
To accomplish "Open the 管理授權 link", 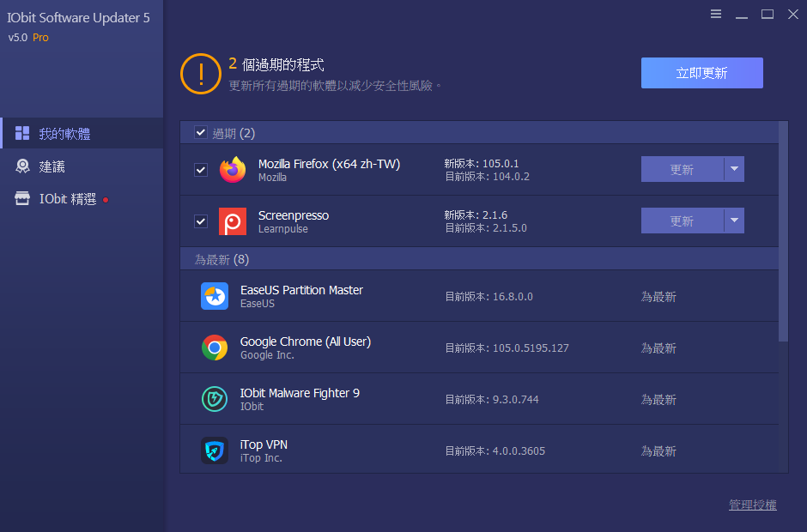I will [752, 505].
